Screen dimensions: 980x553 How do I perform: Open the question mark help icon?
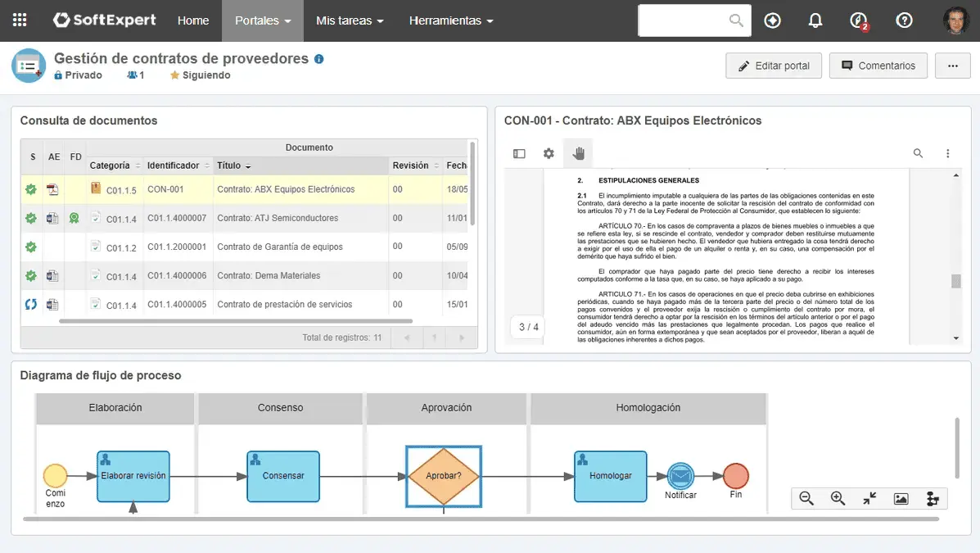(x=904, y=20)
